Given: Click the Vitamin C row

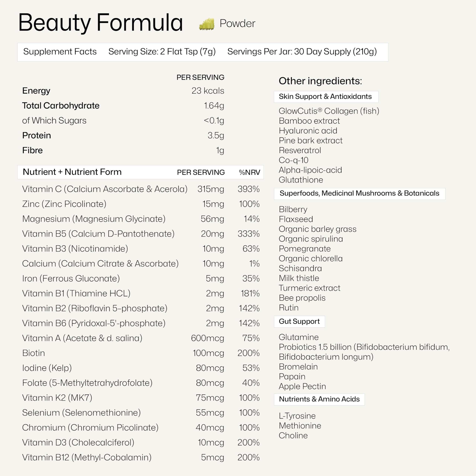Looking at the screenshot, I should [105, 189].
